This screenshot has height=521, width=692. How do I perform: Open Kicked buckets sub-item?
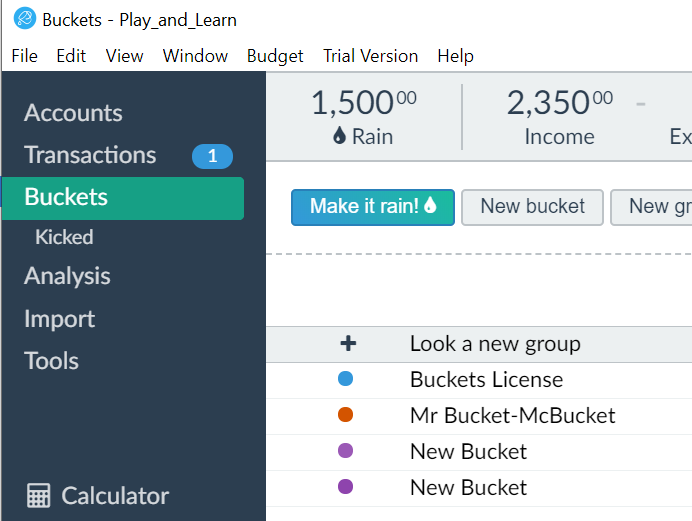point(64,237)
